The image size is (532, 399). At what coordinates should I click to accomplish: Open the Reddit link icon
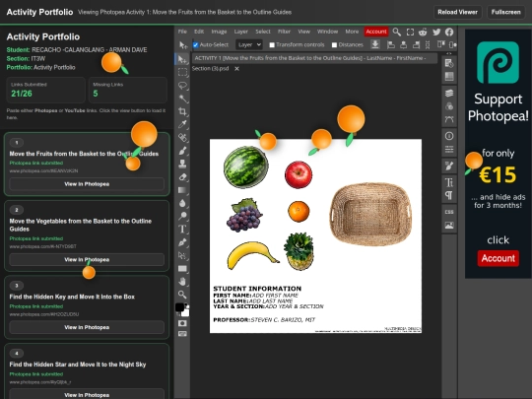423,32
